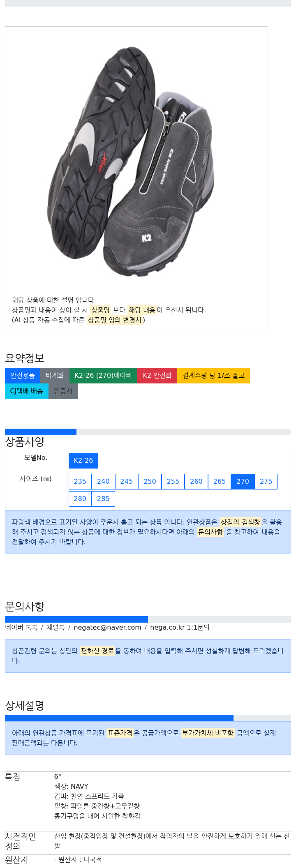Select the 안전용품 category tag
This screenshot has width=296, height=868.
23,376
